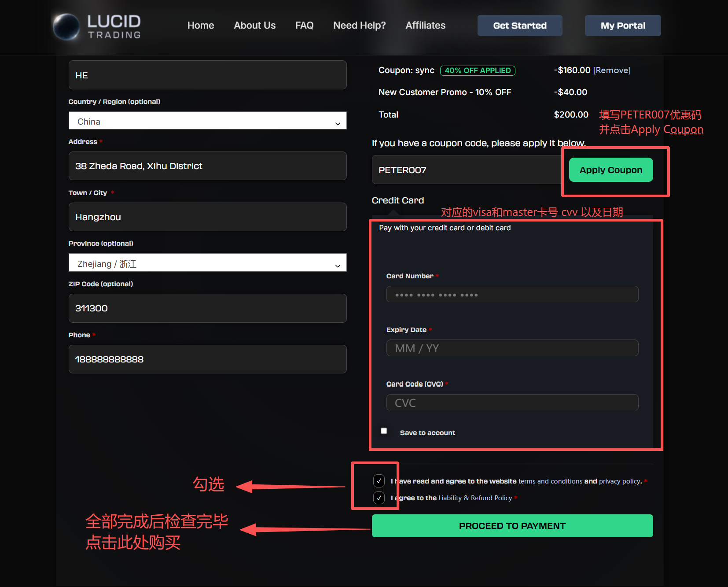The image size is (728, 587).
Task: Expand the Country / Region dropdown
Action: (x=207, y=121)
